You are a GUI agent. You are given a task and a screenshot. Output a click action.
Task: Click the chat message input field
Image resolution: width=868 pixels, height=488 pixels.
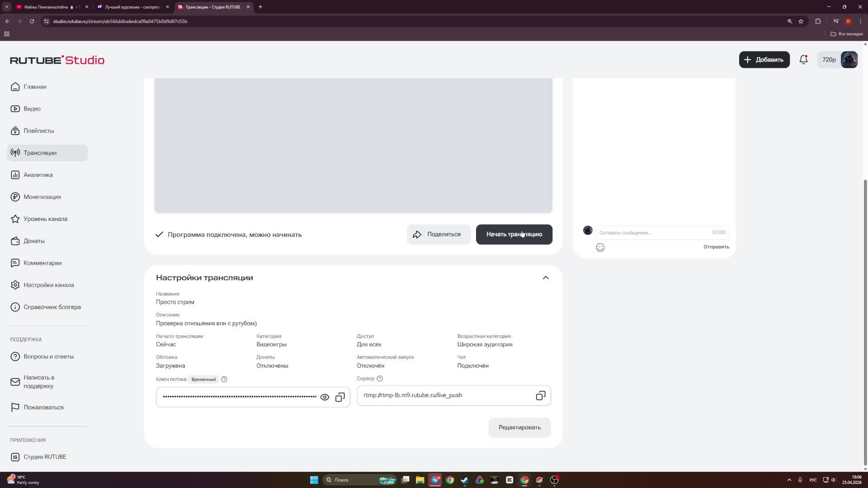pyautogui.click(x=653, y=233)
